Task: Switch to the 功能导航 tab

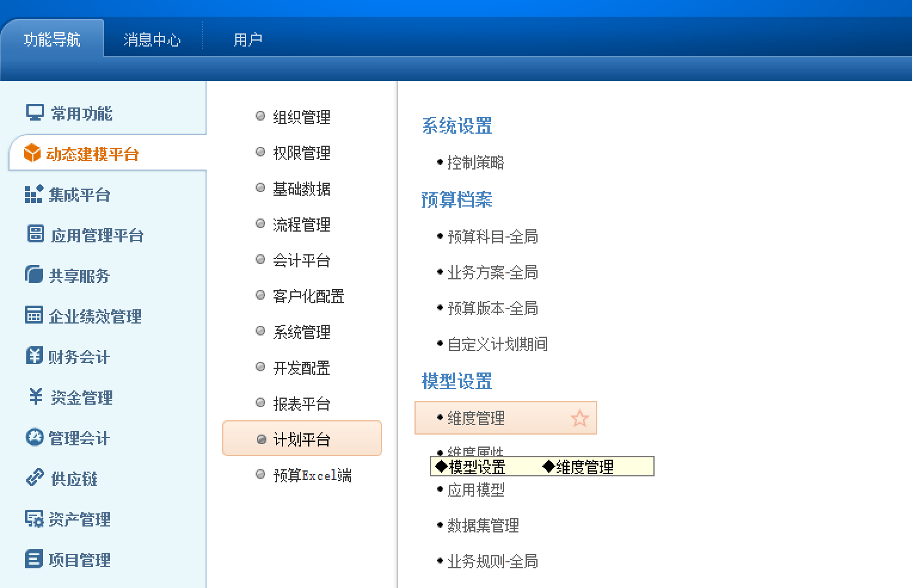Action: pos(52,39)
